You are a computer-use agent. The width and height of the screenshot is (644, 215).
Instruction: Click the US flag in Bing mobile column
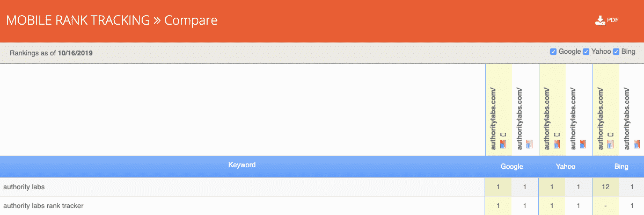[610, 144]
